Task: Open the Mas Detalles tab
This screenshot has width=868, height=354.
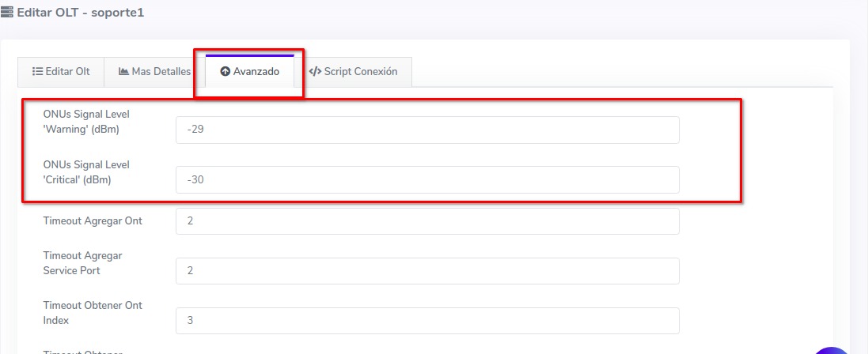Action: coord(154,71)
